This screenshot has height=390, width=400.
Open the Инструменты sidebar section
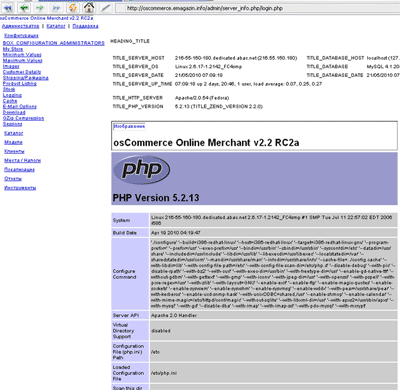tap(20, 188)
